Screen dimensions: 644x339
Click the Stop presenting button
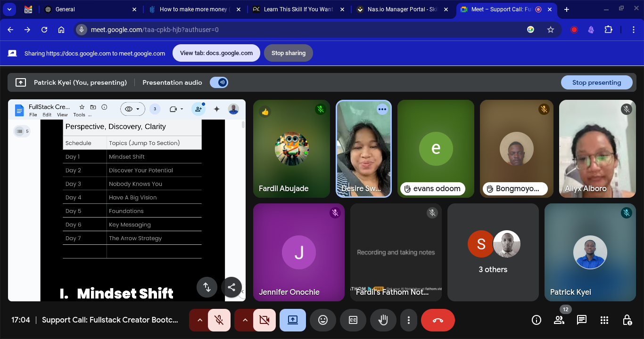596,82
